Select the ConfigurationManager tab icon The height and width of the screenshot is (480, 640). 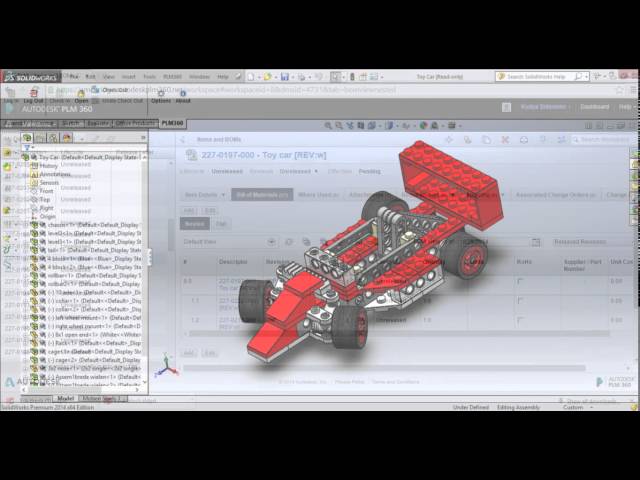[x=53, y=138]
